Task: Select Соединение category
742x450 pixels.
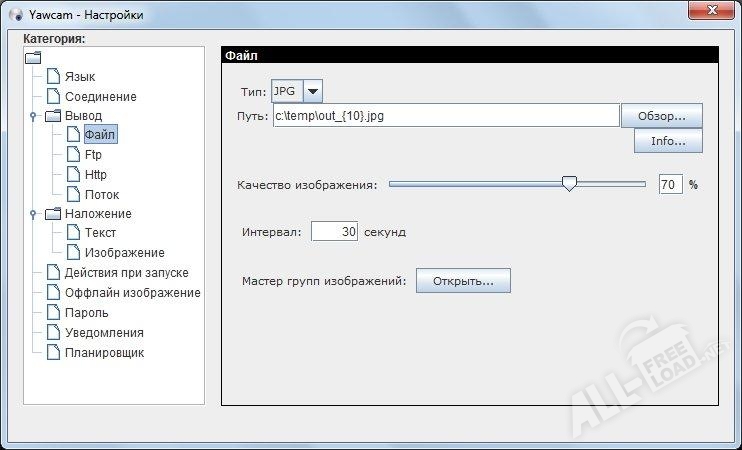Action: 100,97
